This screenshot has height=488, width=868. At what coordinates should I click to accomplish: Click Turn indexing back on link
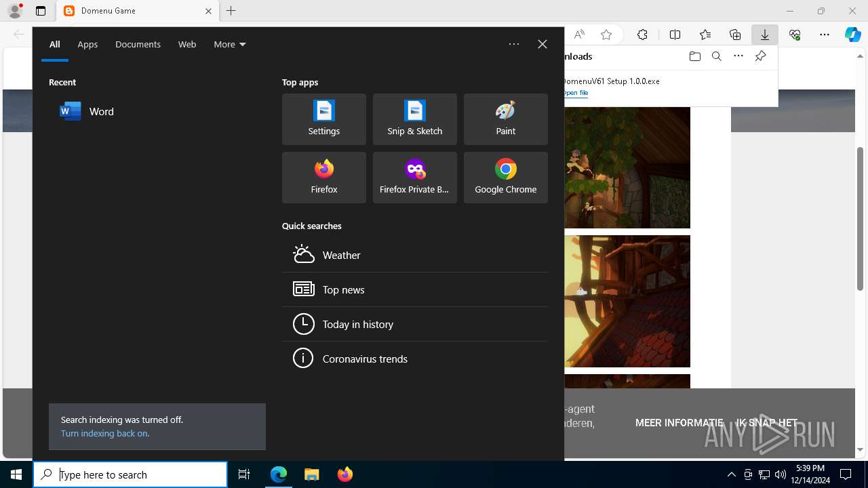coord(105,433)
